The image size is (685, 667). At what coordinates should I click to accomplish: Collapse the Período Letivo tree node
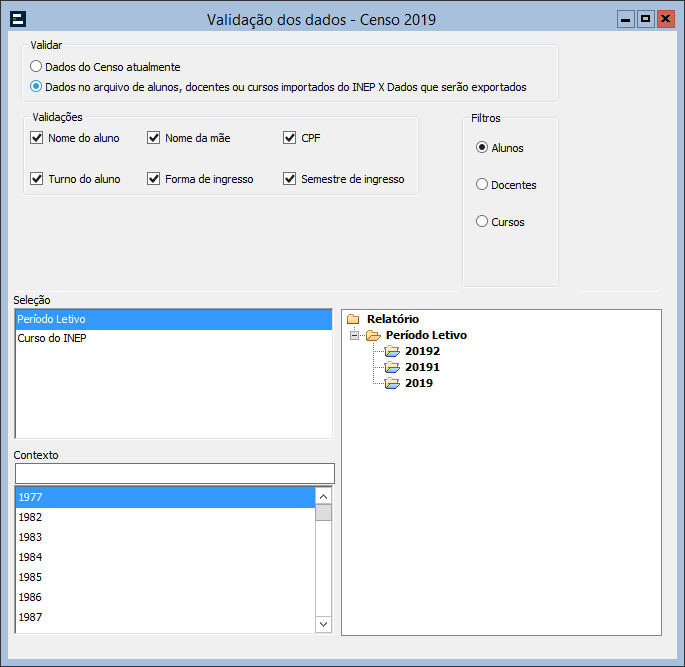pos(354,335)
